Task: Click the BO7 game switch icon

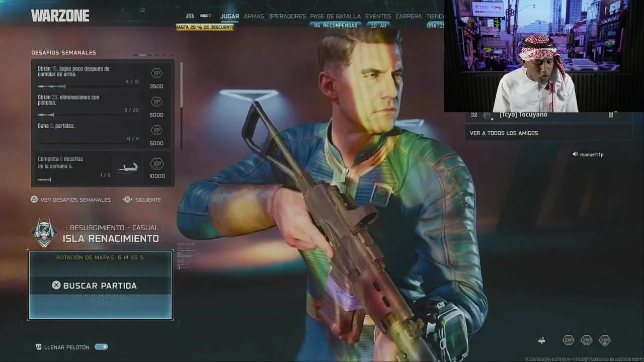Action: click(205, 16)
